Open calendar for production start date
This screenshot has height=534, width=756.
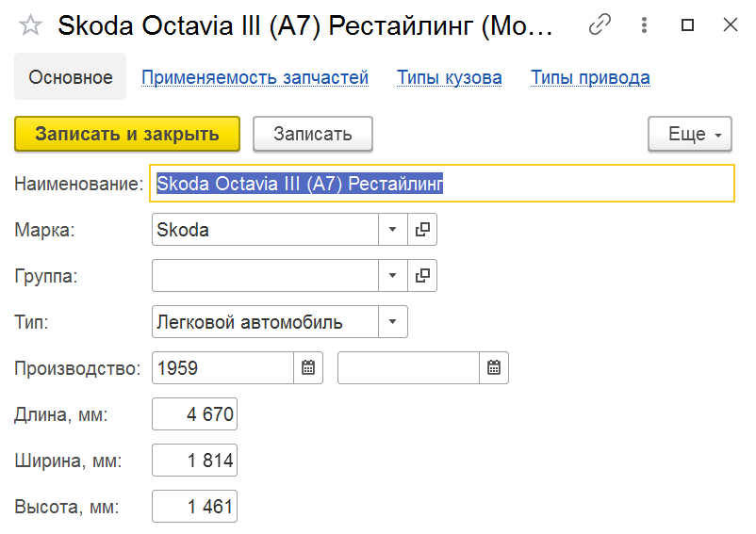(x=308, y=368)
